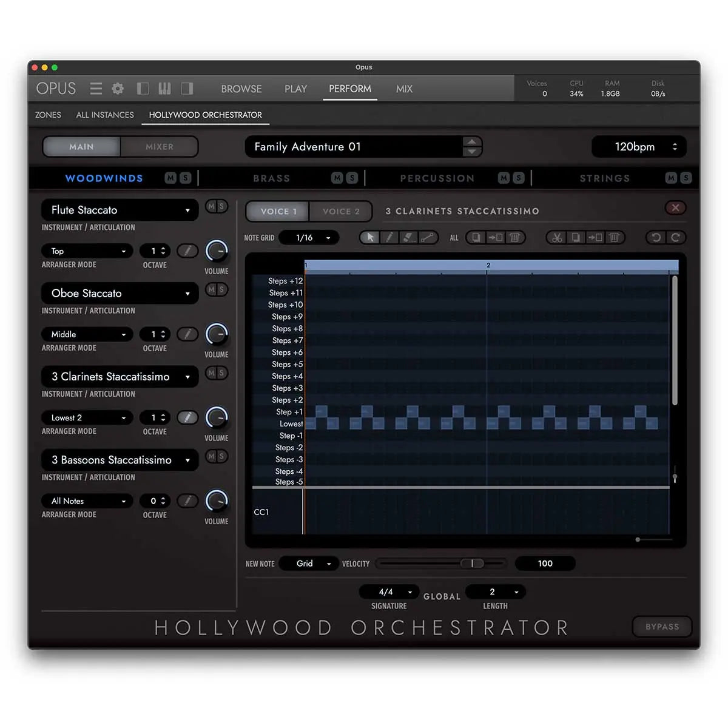Solo the 3 Clarinets Staccatissimo instrument

(221, 373)
